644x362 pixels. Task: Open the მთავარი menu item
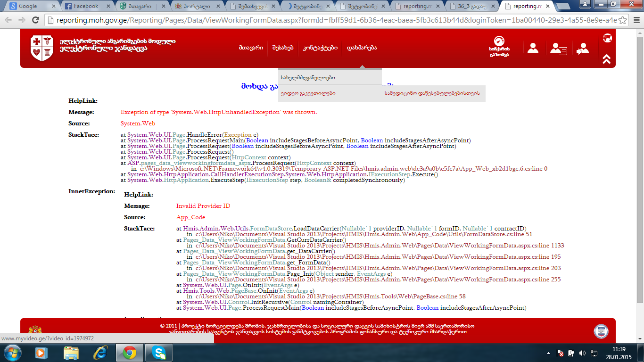(251, 48)
